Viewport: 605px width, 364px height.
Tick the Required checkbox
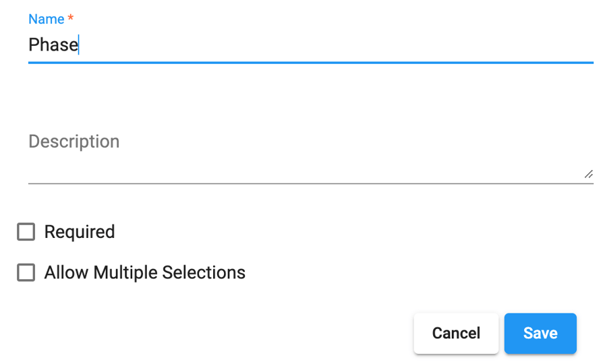tap(26, 233)
